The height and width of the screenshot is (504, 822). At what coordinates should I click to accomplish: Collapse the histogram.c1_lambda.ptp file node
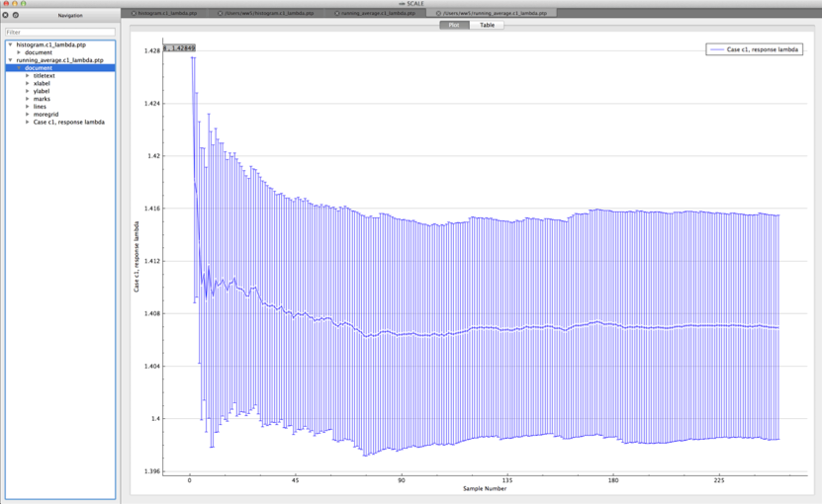tap(10, 45)
